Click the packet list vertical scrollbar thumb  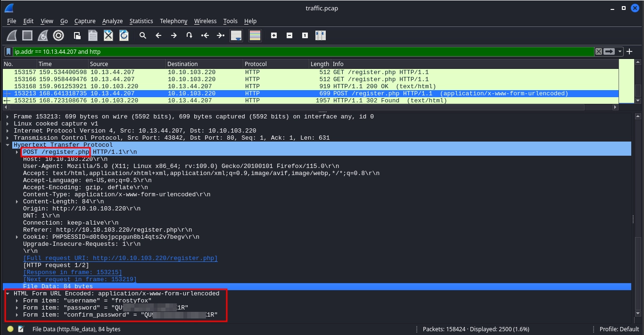click(x=638, y=90)
